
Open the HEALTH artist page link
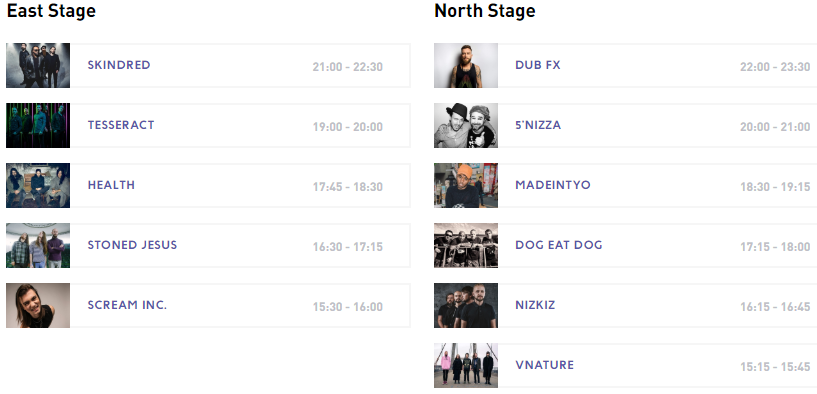[x=111, y=185]
